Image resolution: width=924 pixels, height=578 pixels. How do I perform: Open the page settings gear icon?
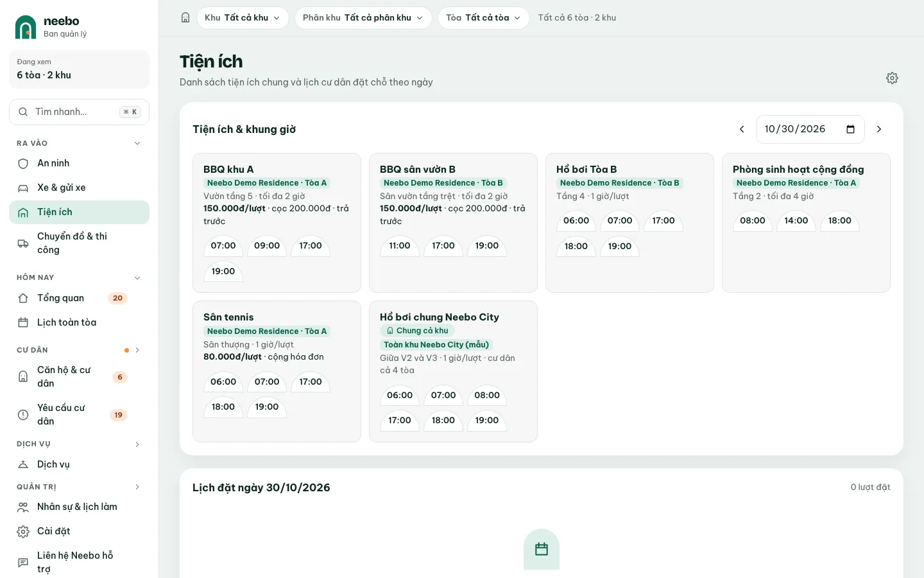point(892,78)
